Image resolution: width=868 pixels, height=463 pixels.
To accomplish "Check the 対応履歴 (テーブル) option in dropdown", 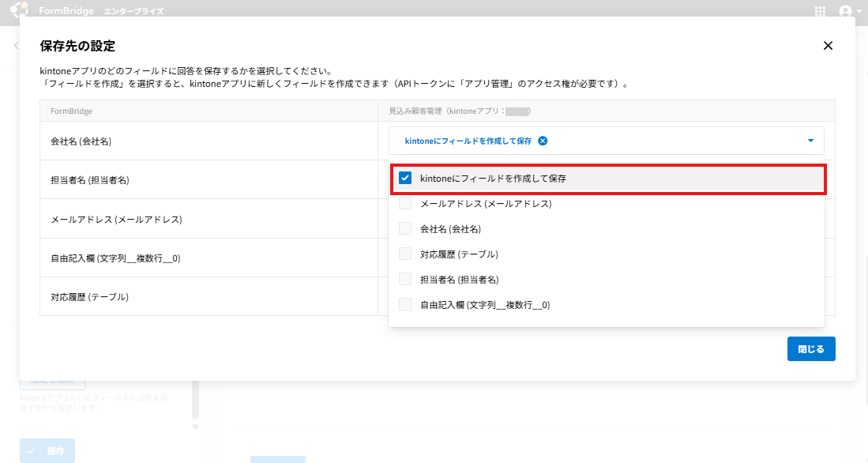I will (405, 254).
